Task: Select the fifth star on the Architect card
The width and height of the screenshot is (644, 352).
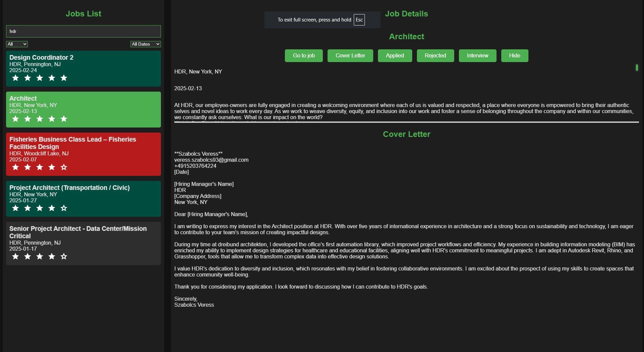Action: click(64, 119)
